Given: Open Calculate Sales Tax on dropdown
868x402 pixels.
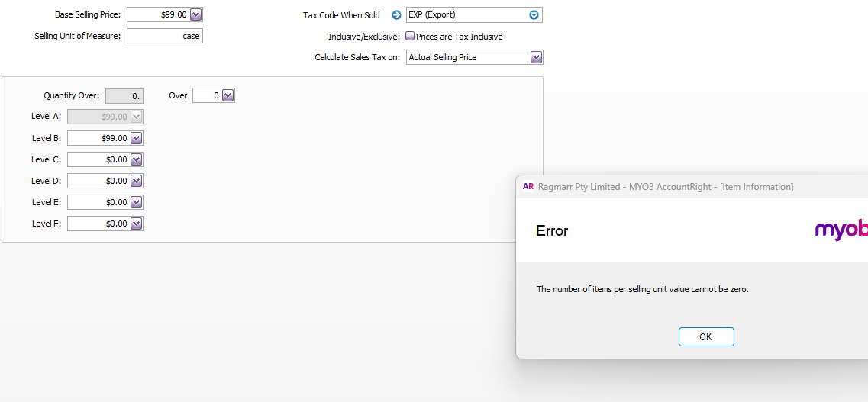Looking at the screenshot, I should (x=536, y=57).
